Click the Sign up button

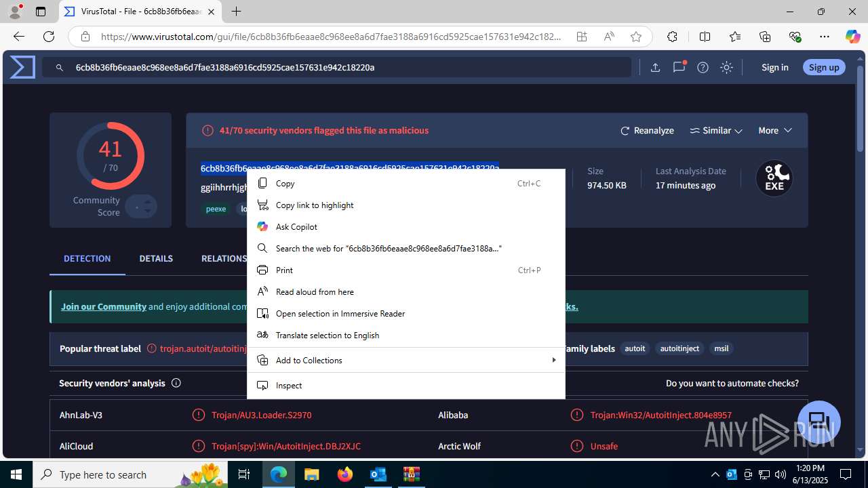(824, 67)
